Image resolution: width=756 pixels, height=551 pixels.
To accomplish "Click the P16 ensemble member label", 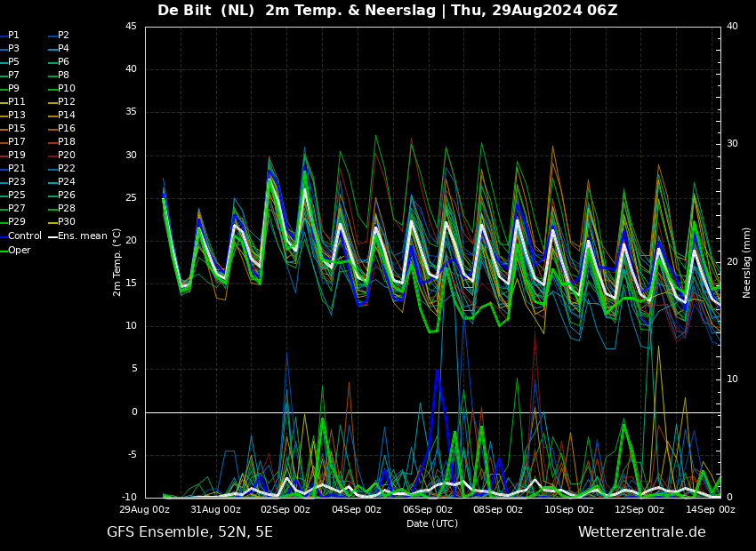I will [x=66, y=128].
